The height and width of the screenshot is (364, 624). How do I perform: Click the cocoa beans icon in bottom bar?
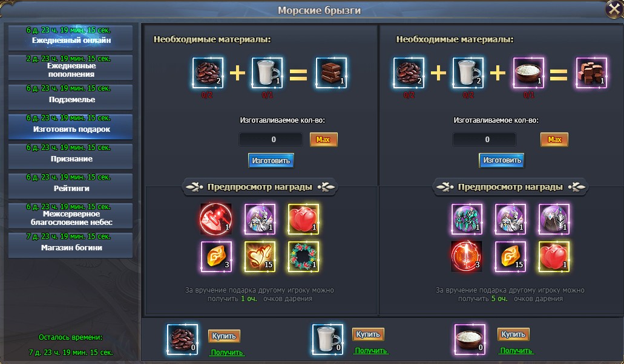click(182, 339)
